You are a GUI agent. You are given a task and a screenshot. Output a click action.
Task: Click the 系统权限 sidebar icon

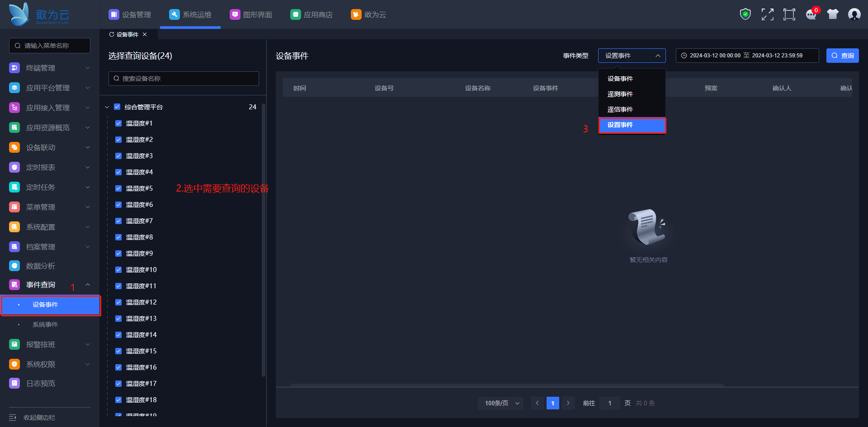click(x=14, y=364)
